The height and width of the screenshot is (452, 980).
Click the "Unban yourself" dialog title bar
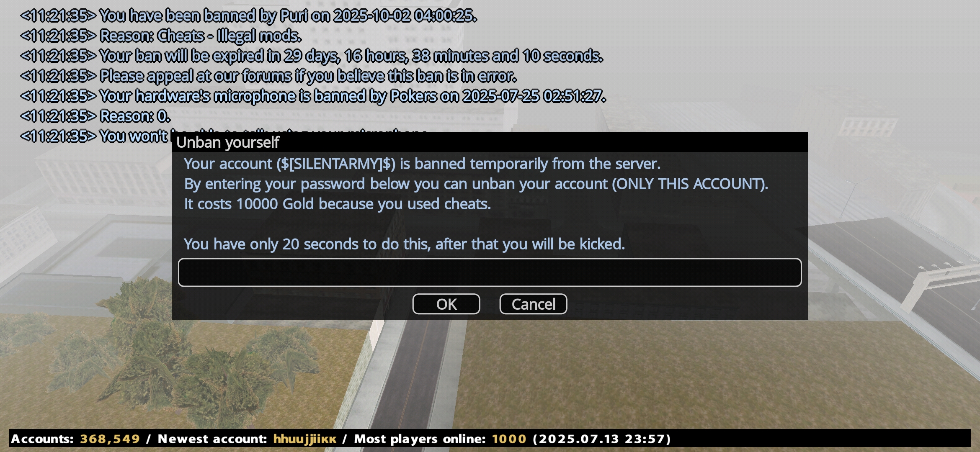(x=490, y=142)
